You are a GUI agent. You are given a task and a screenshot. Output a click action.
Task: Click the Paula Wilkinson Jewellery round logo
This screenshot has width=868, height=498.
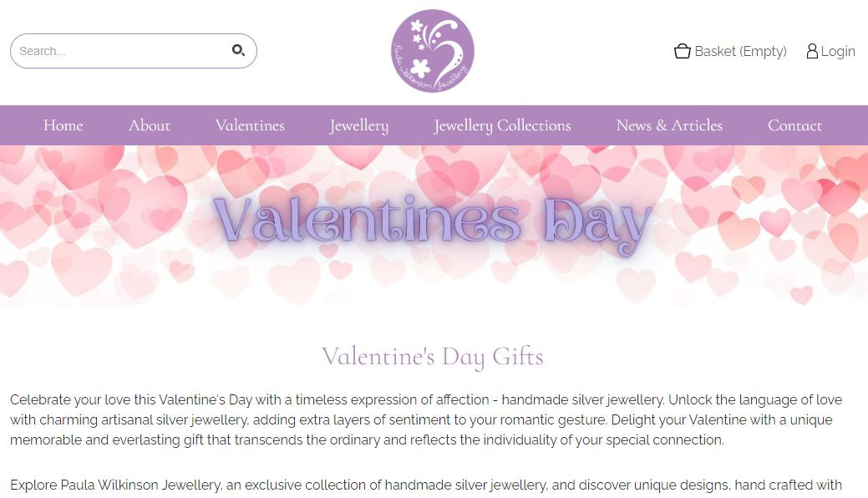tap(433, 51)
